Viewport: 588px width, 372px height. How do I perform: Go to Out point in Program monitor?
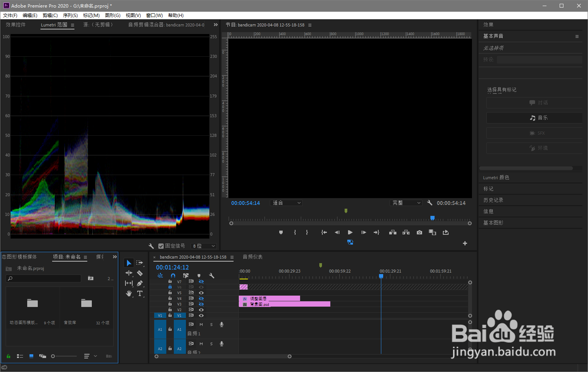point(376,232)
